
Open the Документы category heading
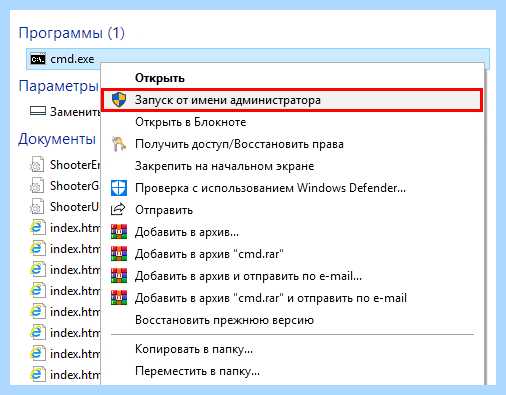point(57,139)
